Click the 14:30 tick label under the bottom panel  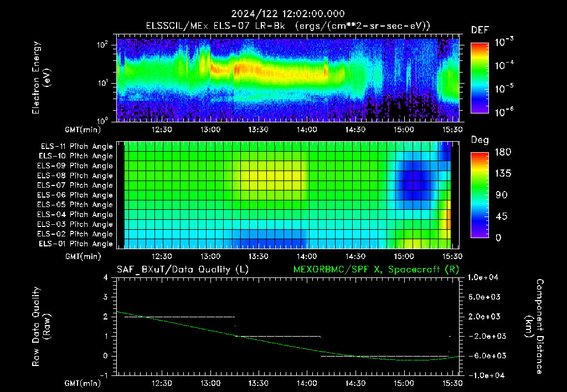point(355,383)
